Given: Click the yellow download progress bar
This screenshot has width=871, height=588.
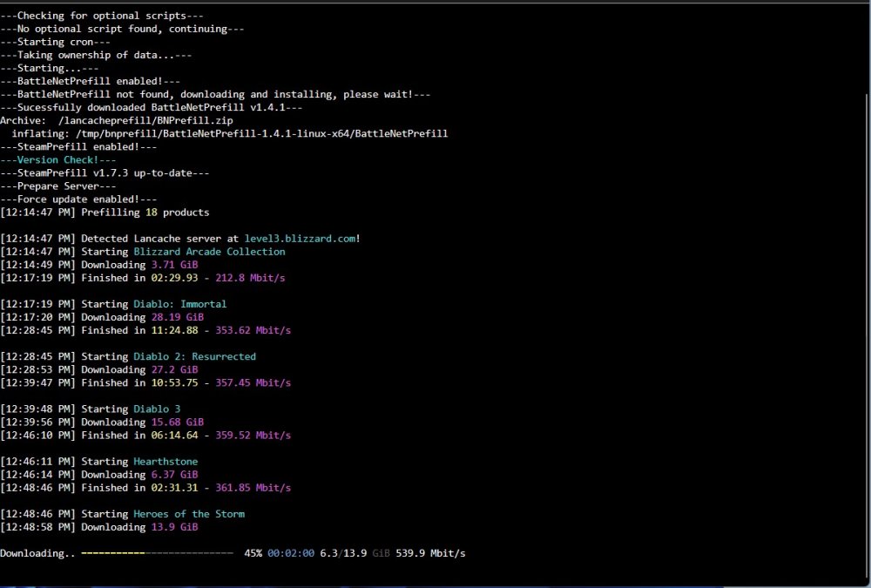Looking at the screenshot, I should pyautogui.click(x=157, y=553).
